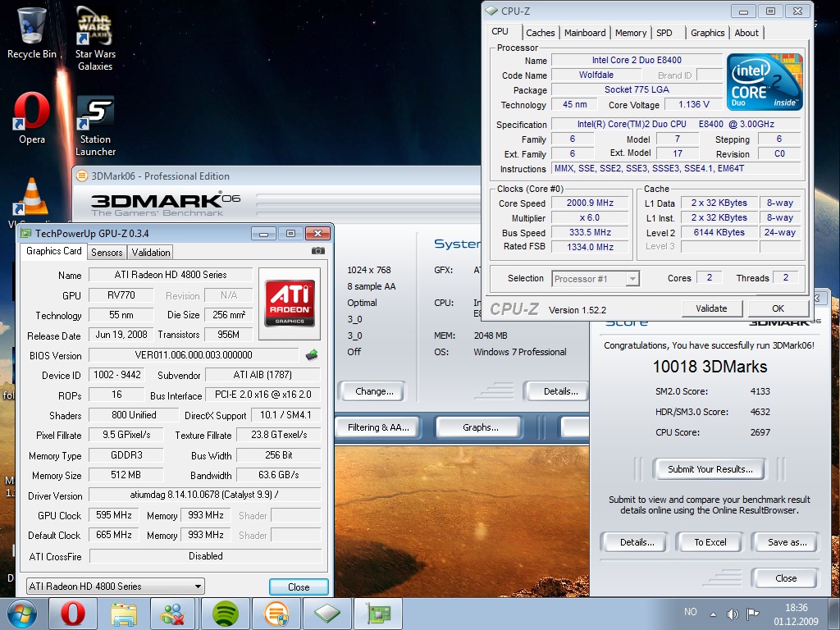Image resolution: width=840 pixels, height=630 pixels.
Task: Select the Graphics Card tab in GPU-Z
Action: [53, 251]
